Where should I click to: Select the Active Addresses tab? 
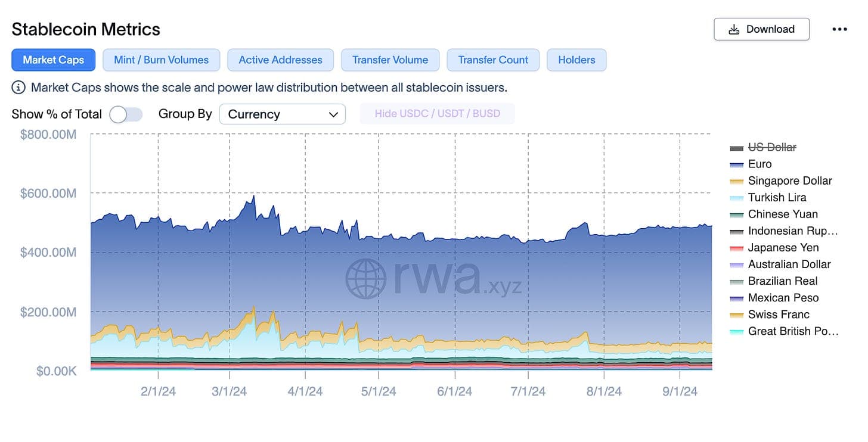tap(280, 60)
